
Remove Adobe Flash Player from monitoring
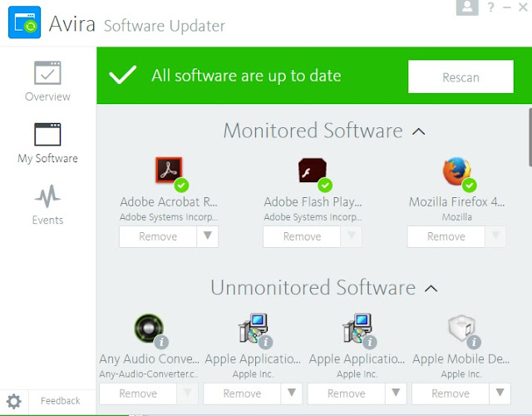(x=302, y=236)
